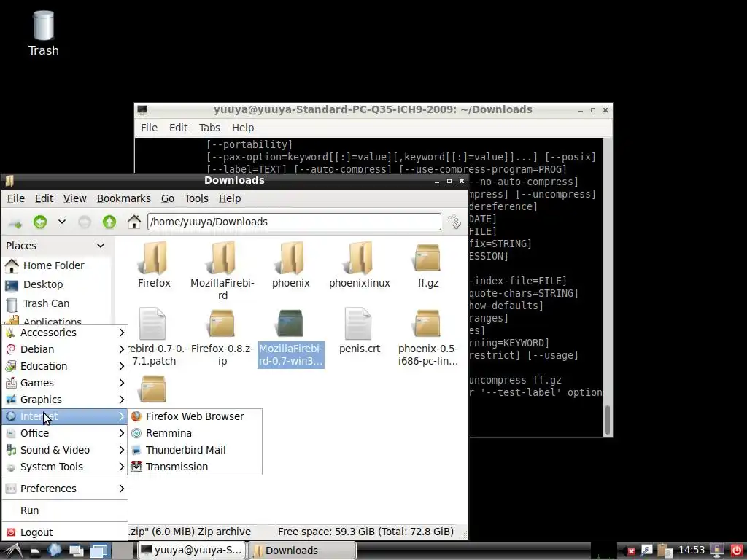Expand Graphics submenu
747x560 pixels.
(x=65, y=400)
